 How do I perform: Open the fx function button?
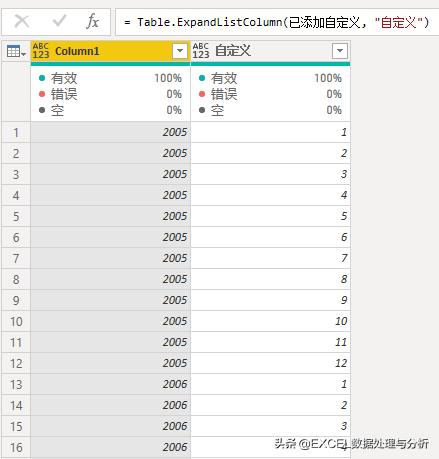[92, 22]
